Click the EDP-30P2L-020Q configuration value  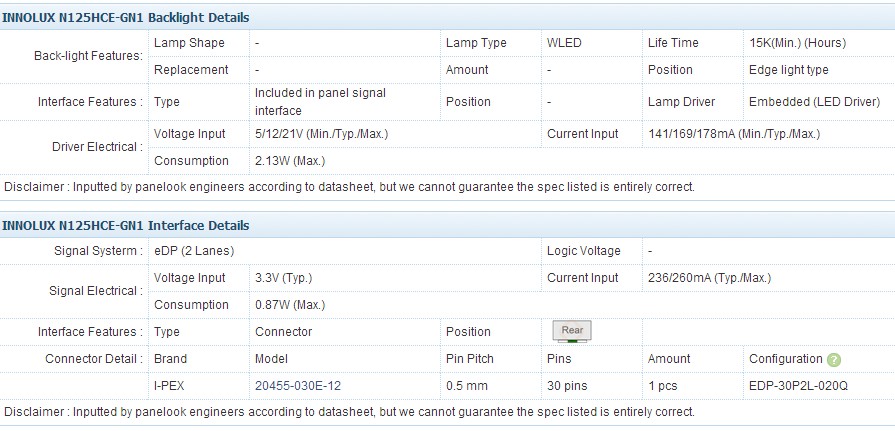(x=799, y=386)
